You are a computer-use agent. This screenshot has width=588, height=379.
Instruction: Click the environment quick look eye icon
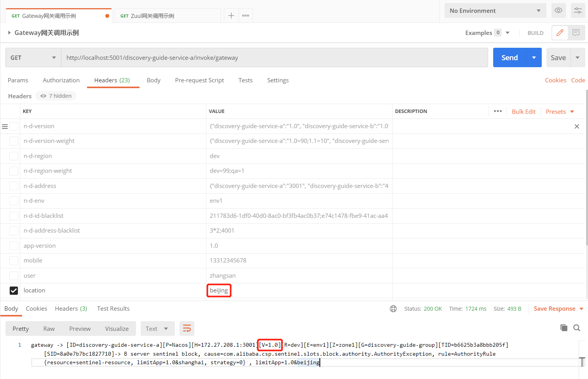(558, 10)
